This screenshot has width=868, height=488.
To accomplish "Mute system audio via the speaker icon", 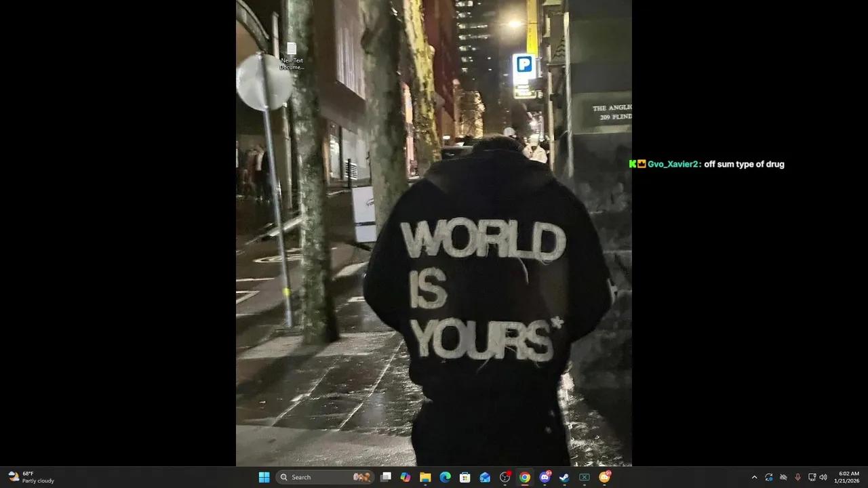I will [823, 476].
